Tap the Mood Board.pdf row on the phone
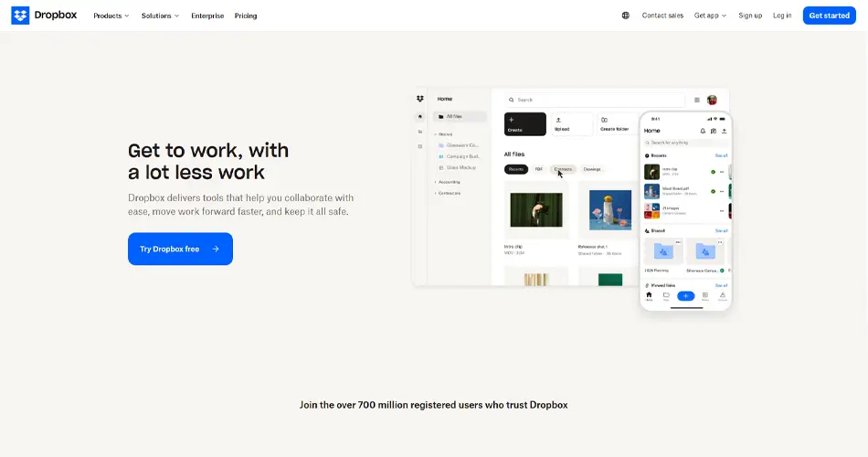The height and width of the screenshot is (457, 868). 685,191
